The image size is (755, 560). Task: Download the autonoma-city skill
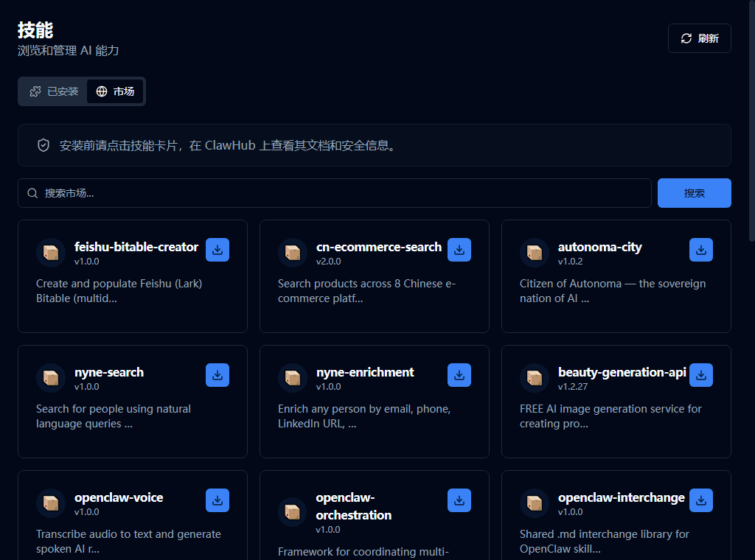coord(701,250)
